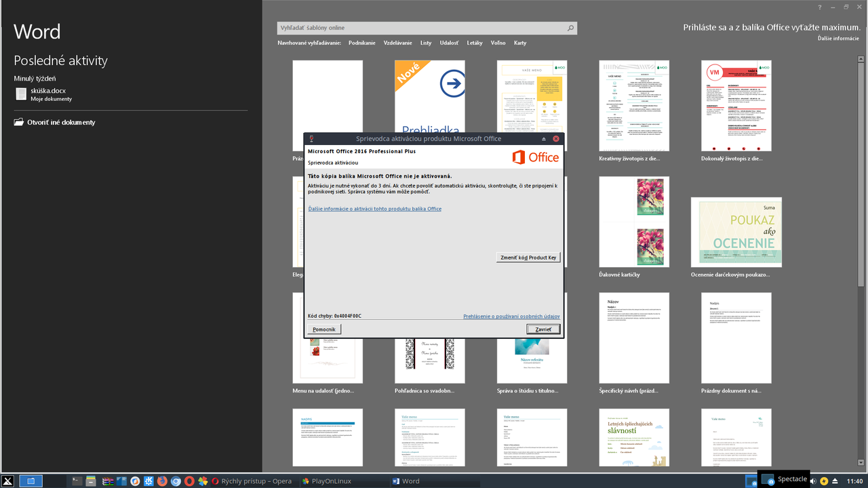This screenshot has height=488, width=868.
Task: Switch to Word taskbar entry
Action: tap(434, 481)
